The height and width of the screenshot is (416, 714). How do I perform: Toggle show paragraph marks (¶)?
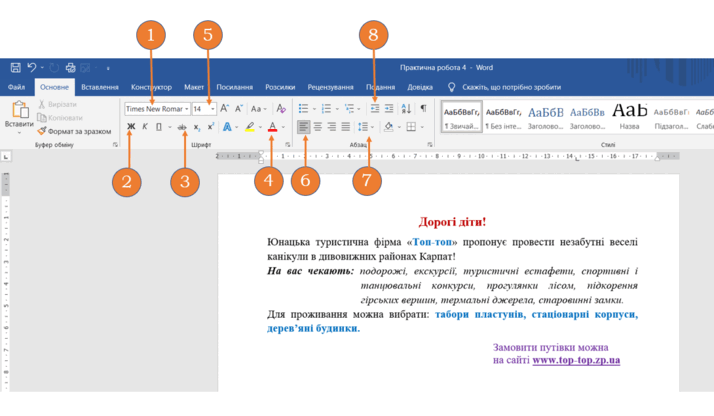click(x=423, y=109)
